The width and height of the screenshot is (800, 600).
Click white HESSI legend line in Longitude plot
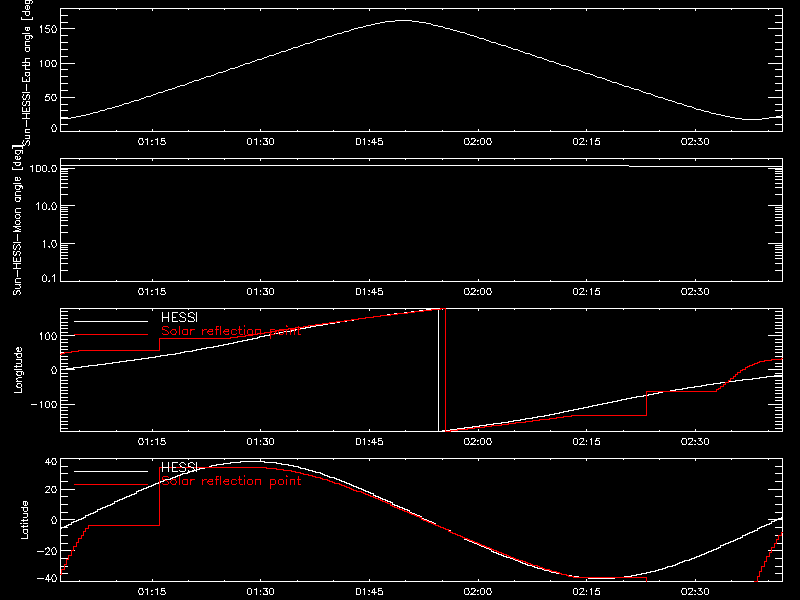111,321
